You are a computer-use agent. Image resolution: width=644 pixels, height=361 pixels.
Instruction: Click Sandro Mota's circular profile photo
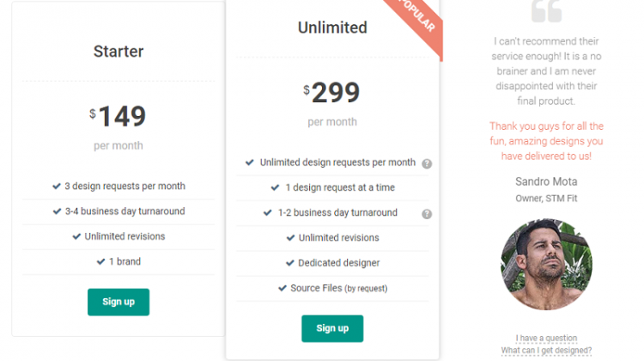tap(546, 264)
